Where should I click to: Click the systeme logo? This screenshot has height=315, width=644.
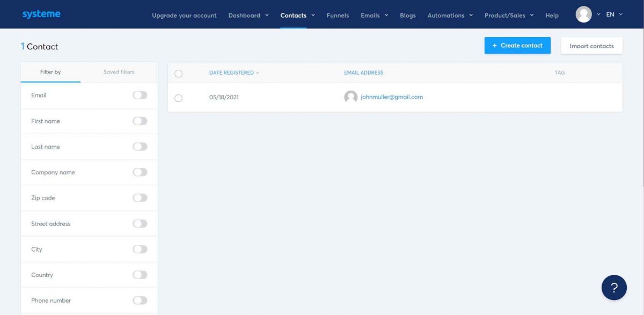click(41, 14)
